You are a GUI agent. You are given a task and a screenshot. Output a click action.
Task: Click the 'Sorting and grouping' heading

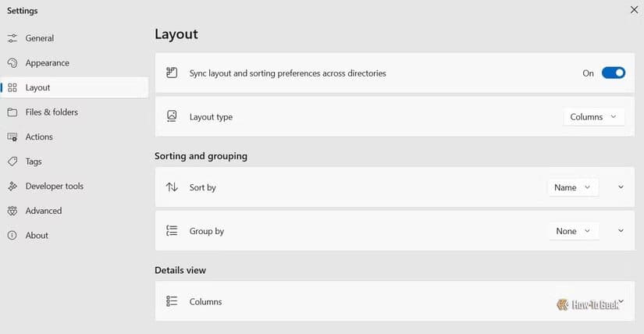point(201,156)
